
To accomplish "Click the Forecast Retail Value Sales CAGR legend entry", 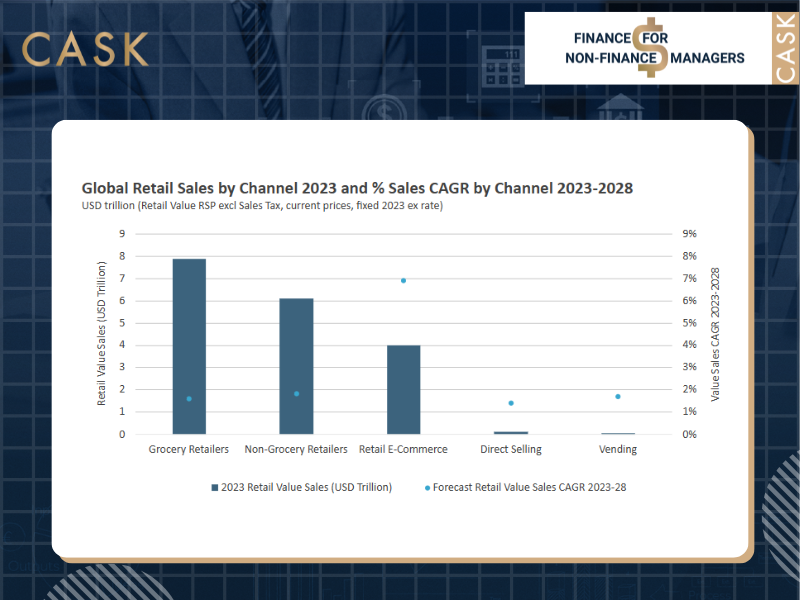I will pos(532,487).
